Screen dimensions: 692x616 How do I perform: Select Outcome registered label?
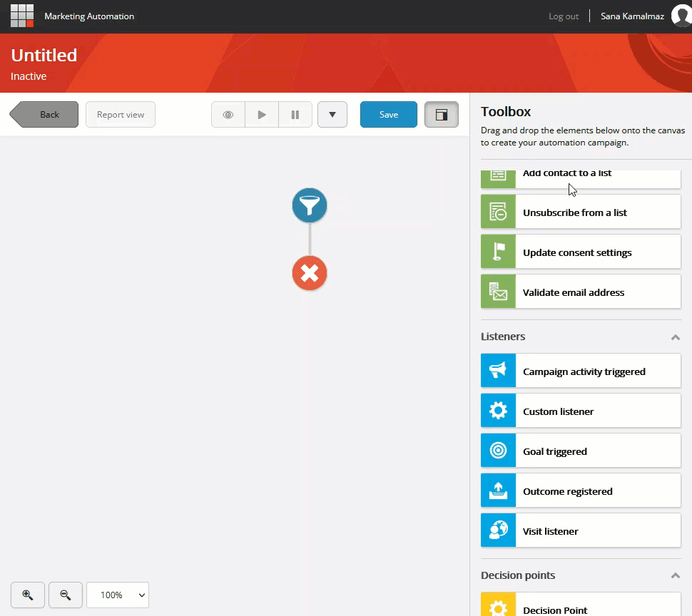click(x=568, y=491)
